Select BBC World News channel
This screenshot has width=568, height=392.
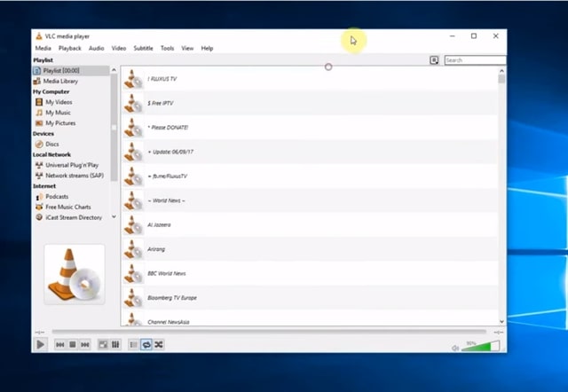click(310, 273)
